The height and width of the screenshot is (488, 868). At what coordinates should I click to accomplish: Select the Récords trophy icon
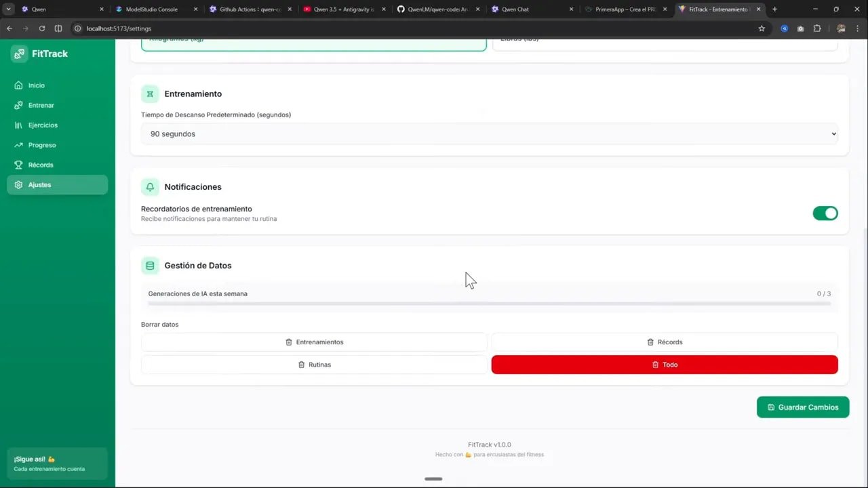19,165
